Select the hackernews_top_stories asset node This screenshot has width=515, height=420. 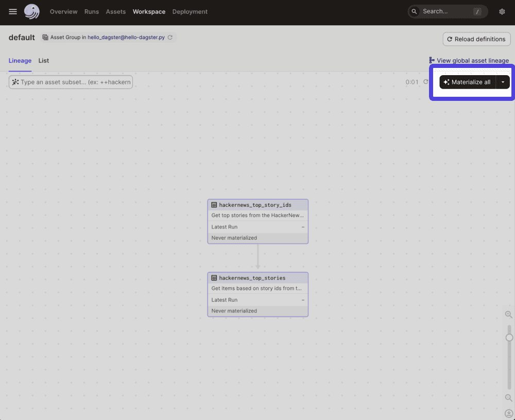(257, 294)
